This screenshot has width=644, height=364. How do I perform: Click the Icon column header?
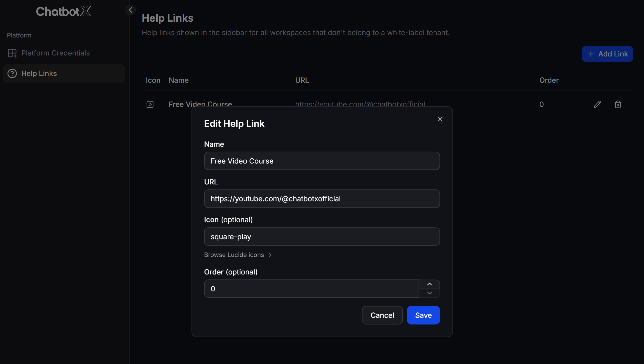click(153, 80)
